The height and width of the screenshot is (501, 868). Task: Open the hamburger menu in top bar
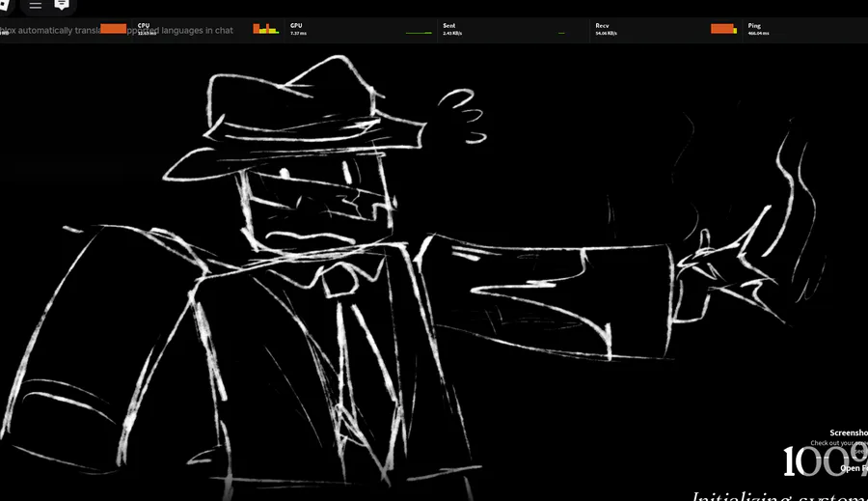[x=36, y=6]
